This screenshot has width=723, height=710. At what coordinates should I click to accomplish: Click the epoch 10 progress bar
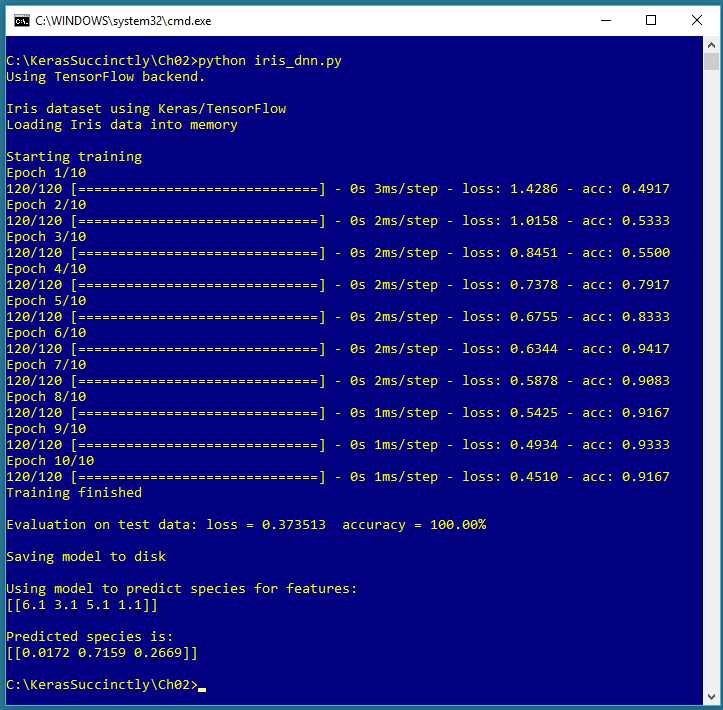coord(198,477)
